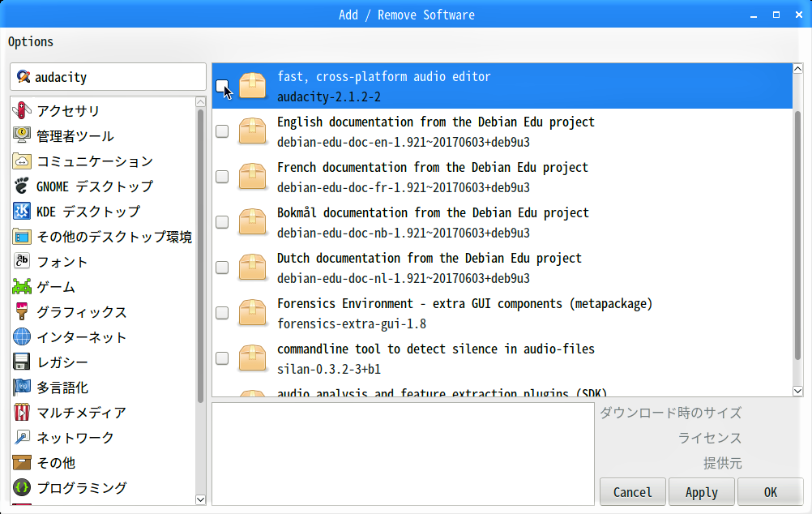The height and width of the screenshot is (514, 812).
Task: Click the ダウンロード時のサイズ label
Action: pos(671,413)
